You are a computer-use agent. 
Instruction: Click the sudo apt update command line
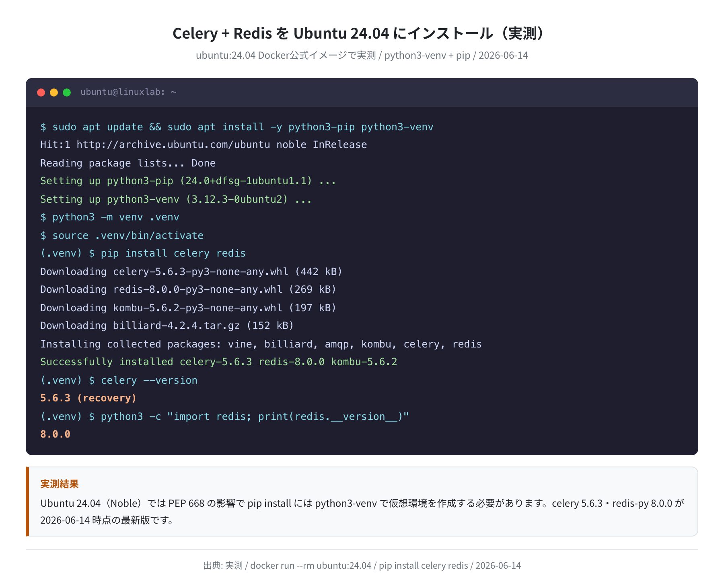(x=237, y=127)
